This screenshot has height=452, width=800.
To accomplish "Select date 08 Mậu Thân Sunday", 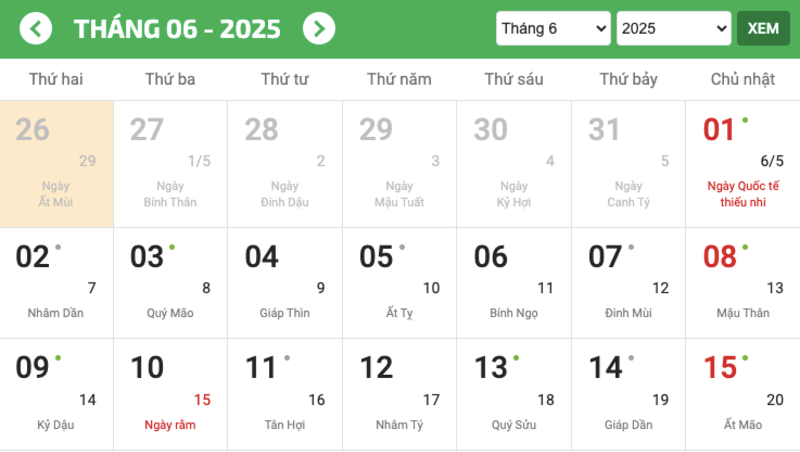I will pos(742,283).
